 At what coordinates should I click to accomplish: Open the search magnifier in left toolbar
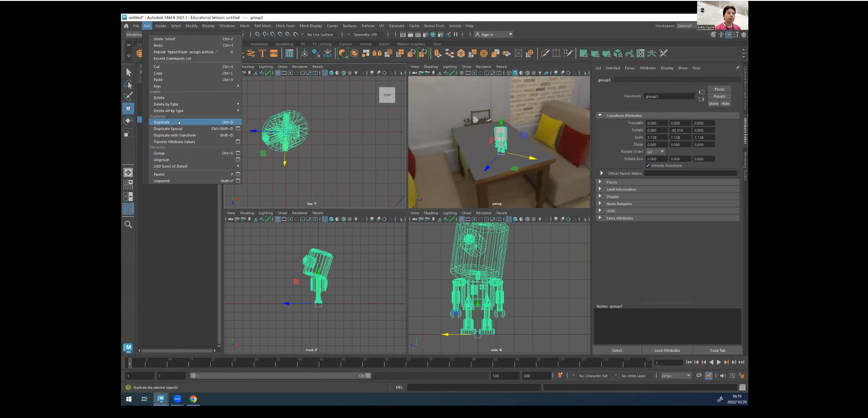click(128, 225)
